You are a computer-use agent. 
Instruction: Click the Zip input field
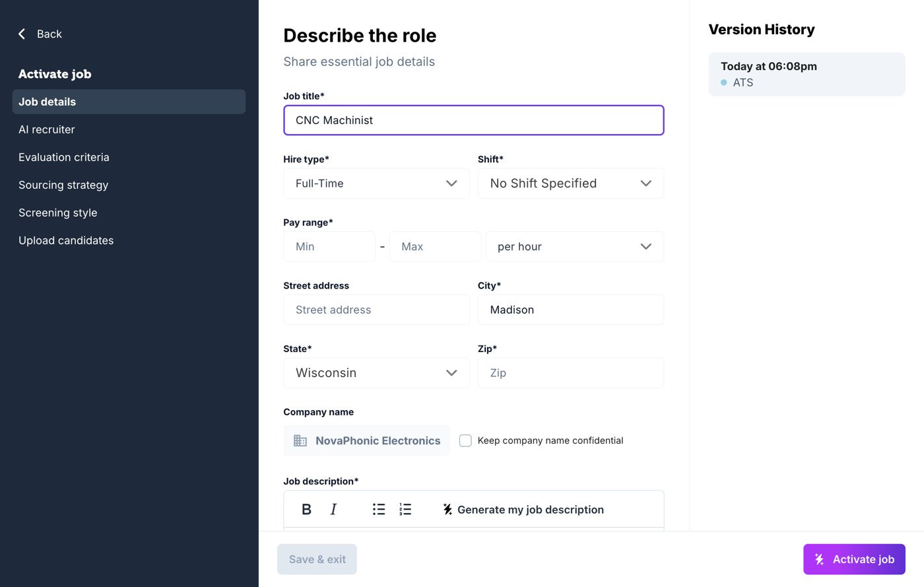571,373
